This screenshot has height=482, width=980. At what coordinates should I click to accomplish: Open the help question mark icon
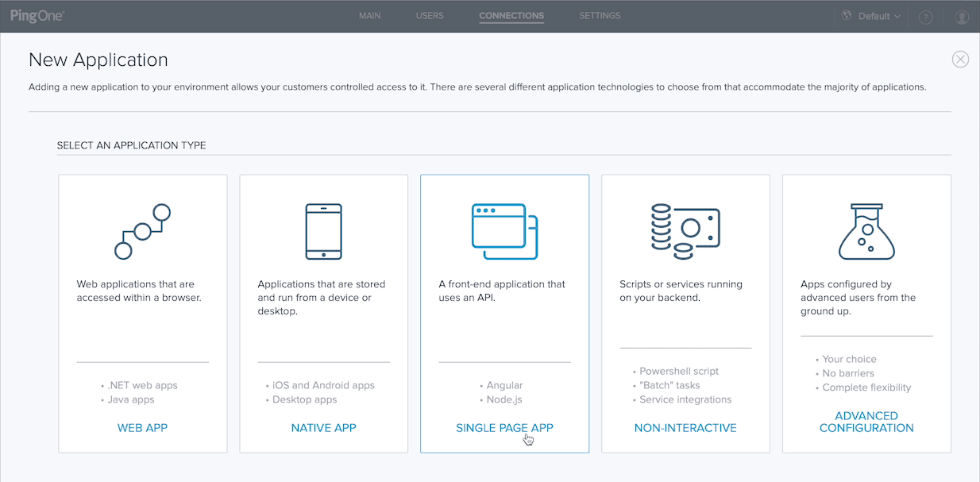[925, 17]
